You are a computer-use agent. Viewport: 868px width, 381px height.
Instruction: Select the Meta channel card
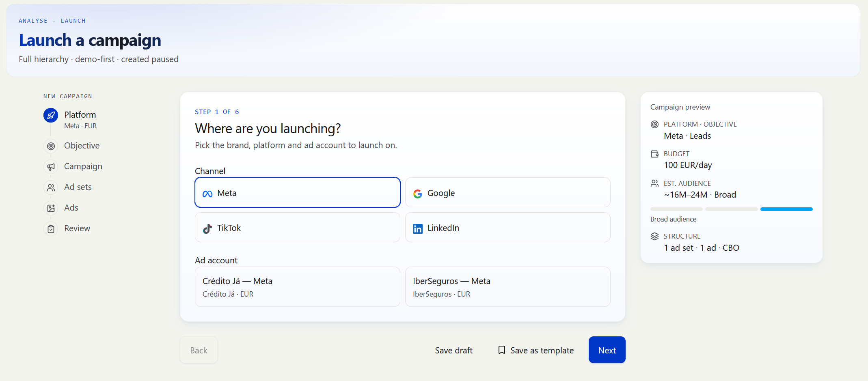pyautogui.click(x=298, y=192)
